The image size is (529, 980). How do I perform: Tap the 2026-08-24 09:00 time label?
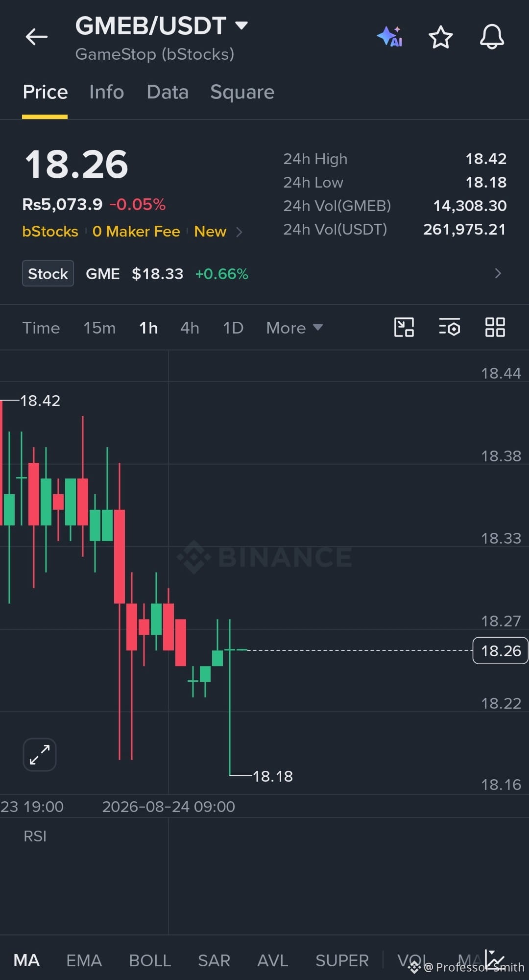point(168,806)
